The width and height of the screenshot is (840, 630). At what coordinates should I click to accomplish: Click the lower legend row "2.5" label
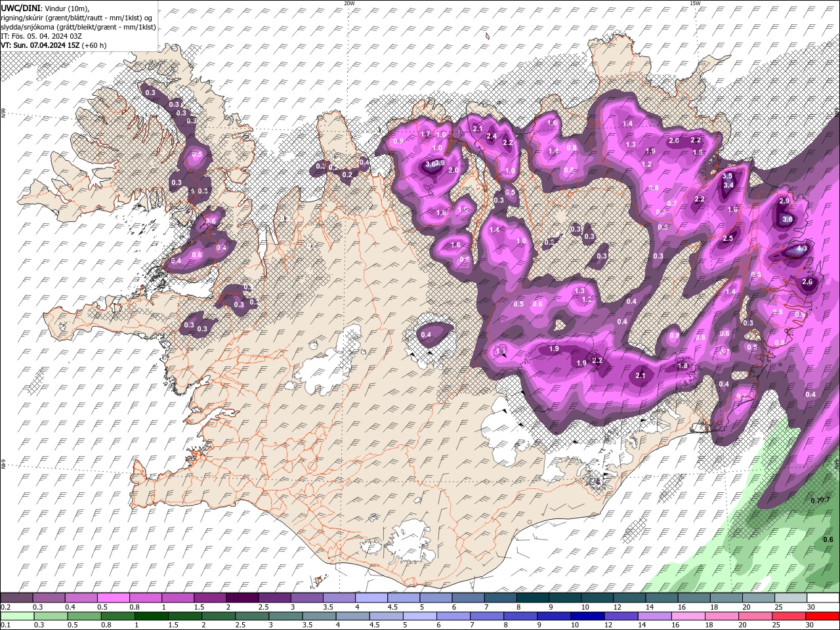tap(240, 625)
